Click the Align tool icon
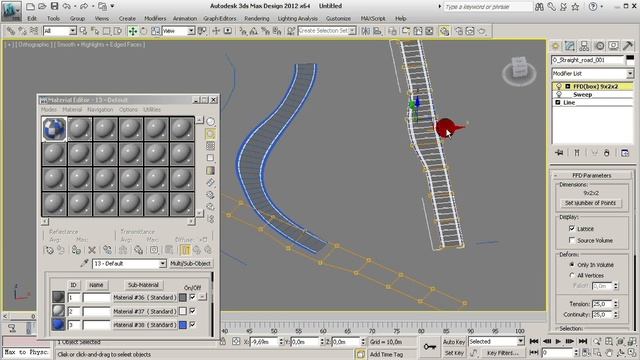 coord(378,31)
